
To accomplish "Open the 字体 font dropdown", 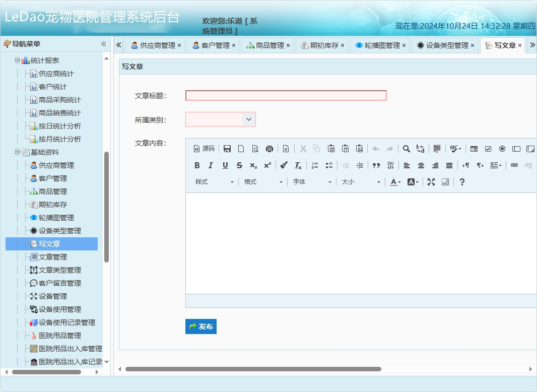I will pyautogui.click(x=311, y=182).
